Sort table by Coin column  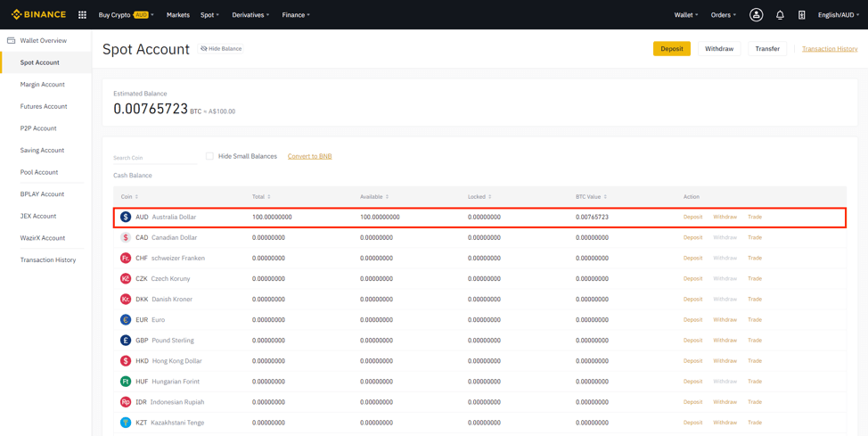click(129, 197)
